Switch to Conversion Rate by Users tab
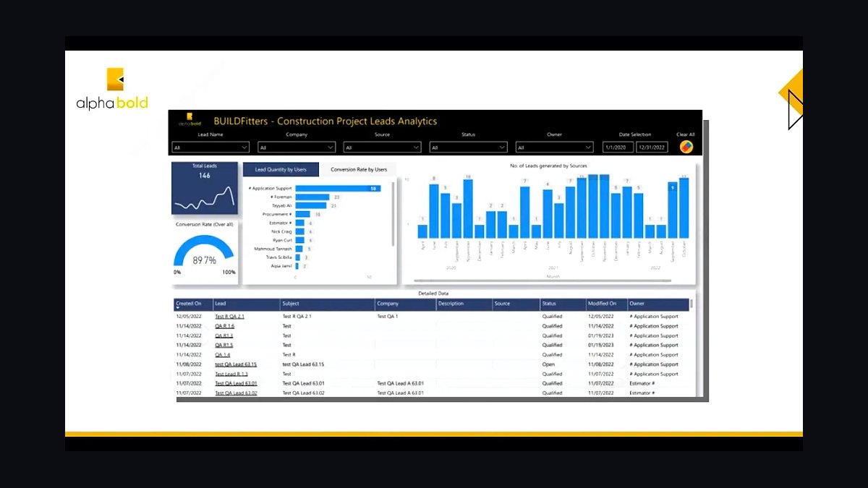The width and height of the screenshot is (868, 488). tap(359, 169)
